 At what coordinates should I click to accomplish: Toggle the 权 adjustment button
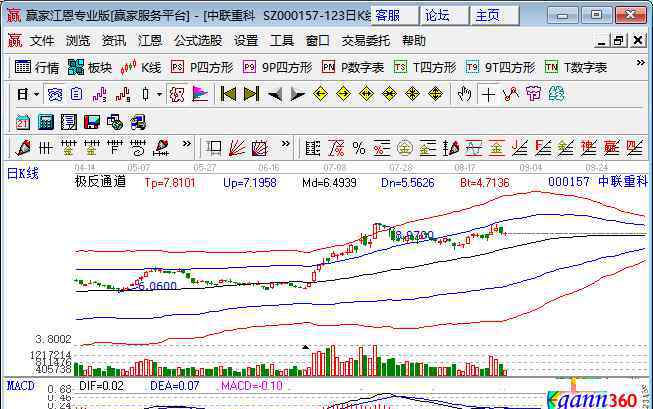[x=177, y=95]
